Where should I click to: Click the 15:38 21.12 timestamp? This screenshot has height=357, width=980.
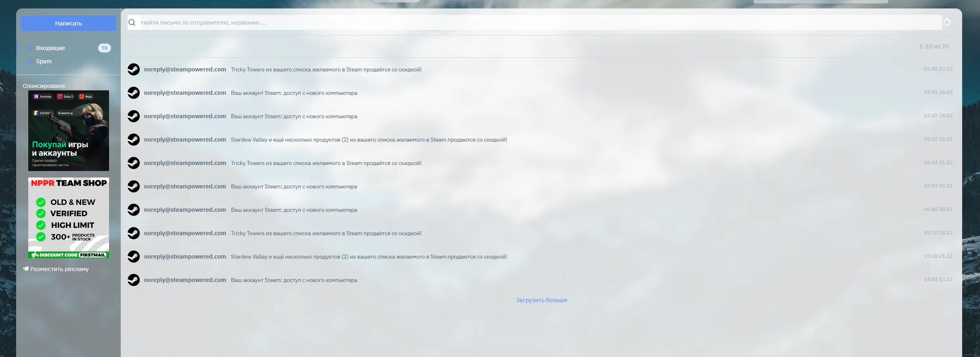point(938,256)
